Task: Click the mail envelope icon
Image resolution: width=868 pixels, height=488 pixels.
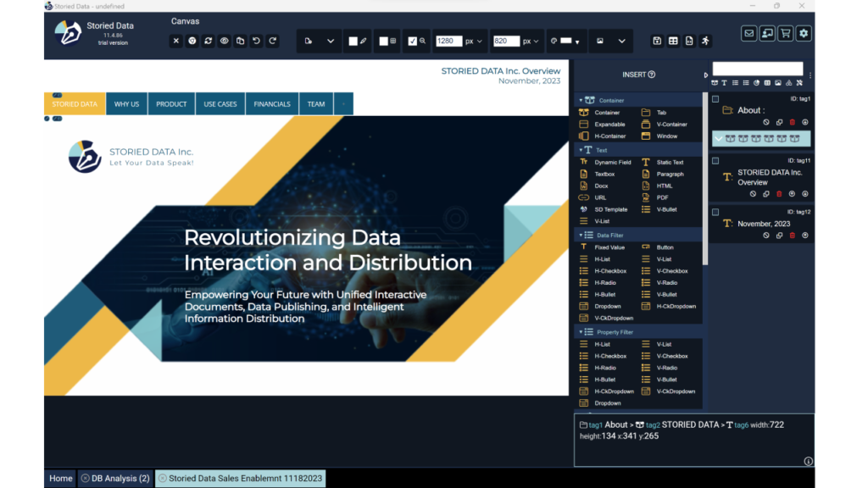Action: coord(748,33)
